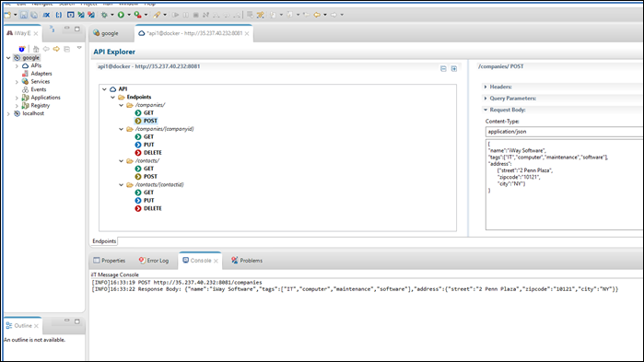Viewport: 644px width, 362px height.
Task: Open the Debug dropdown arrow
Action: click(x=111, y=15)
